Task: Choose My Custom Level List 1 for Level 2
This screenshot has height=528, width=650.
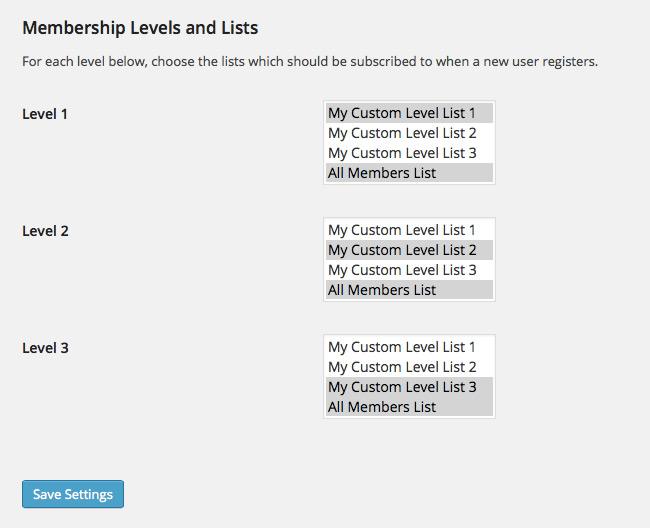Action: [409, 230]
